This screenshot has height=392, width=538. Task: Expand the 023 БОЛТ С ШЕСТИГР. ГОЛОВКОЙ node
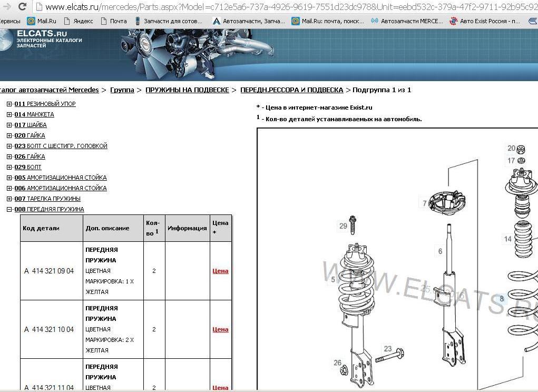(9, 146)
